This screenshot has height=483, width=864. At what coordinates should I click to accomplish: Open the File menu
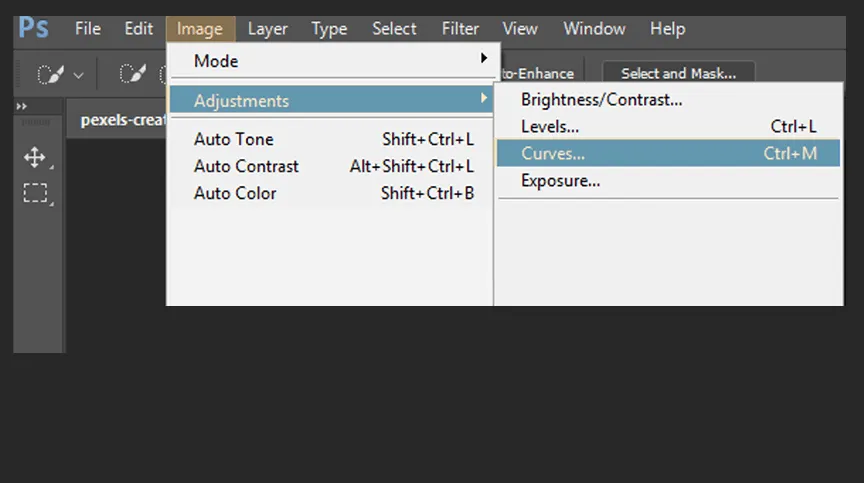[x=88, y=29]
